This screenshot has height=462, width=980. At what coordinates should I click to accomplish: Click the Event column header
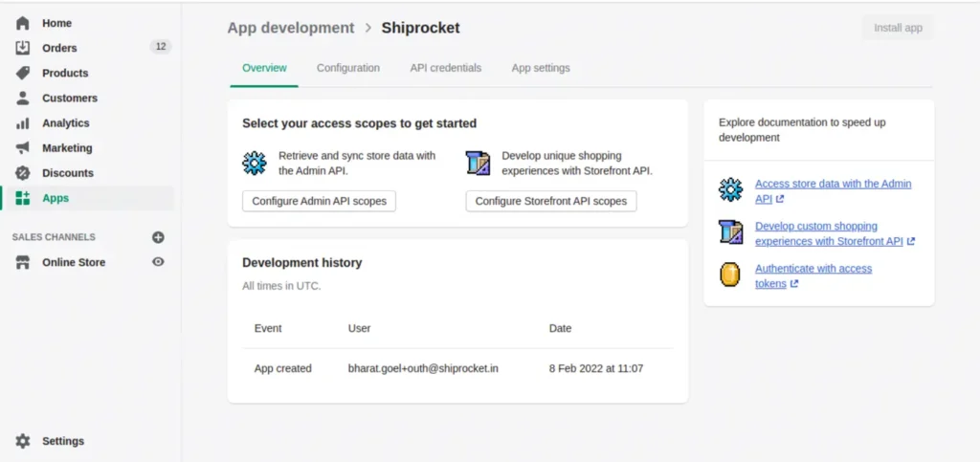pyautogui.click(x=268, y=328)
